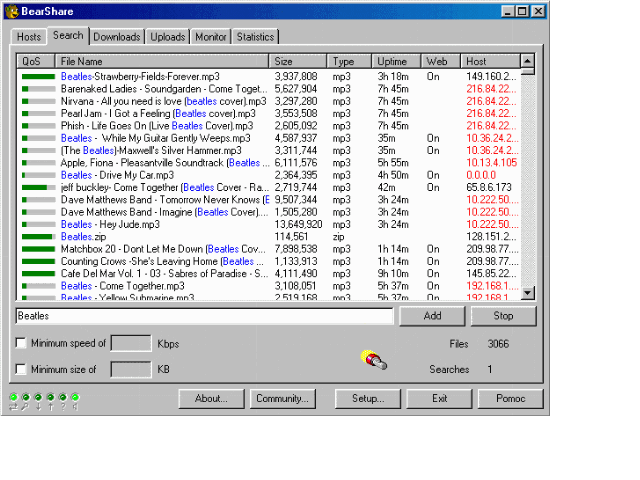Select (The Beatles)-Maxwell's Silver Hammer.mp3
Viewport: 640px width, 480px height.
pos(151,151)
